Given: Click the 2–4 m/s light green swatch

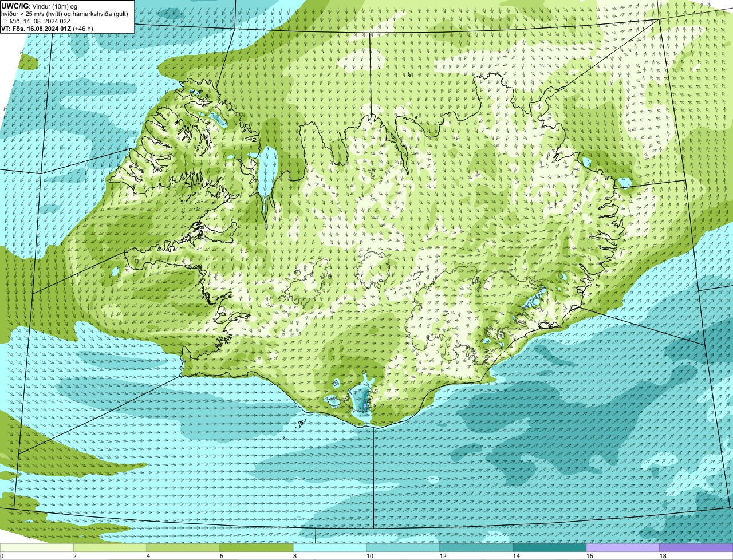Looking at the screenshot, I should tap(110, 547).
